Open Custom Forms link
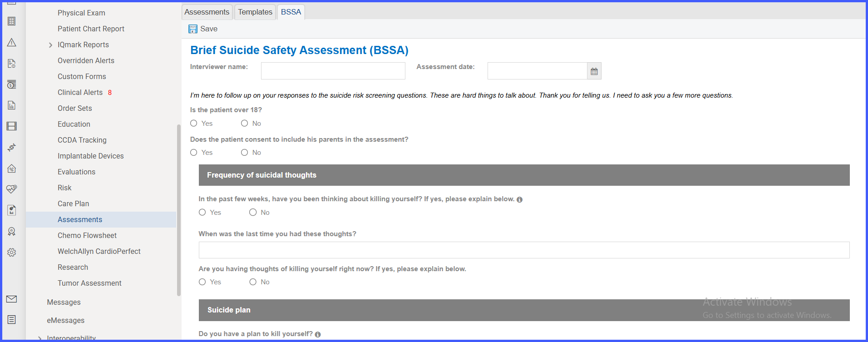868x342 pixels. 82,76
